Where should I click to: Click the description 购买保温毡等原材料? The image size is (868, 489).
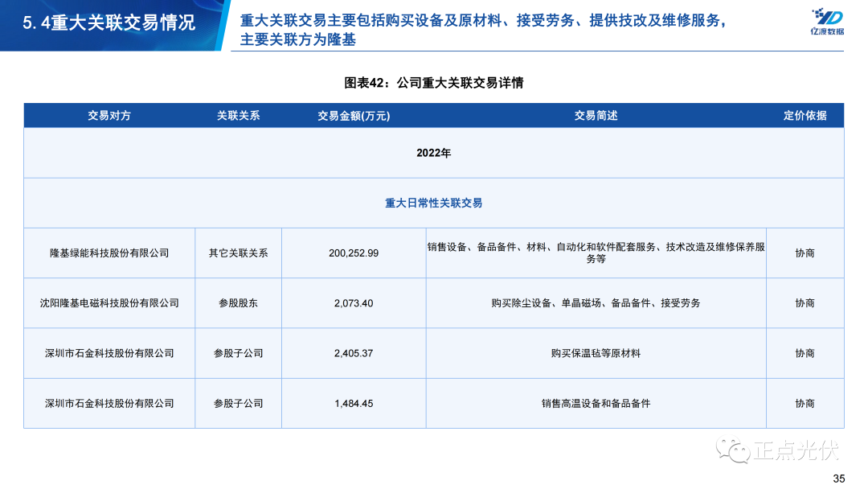click(596, 353)
